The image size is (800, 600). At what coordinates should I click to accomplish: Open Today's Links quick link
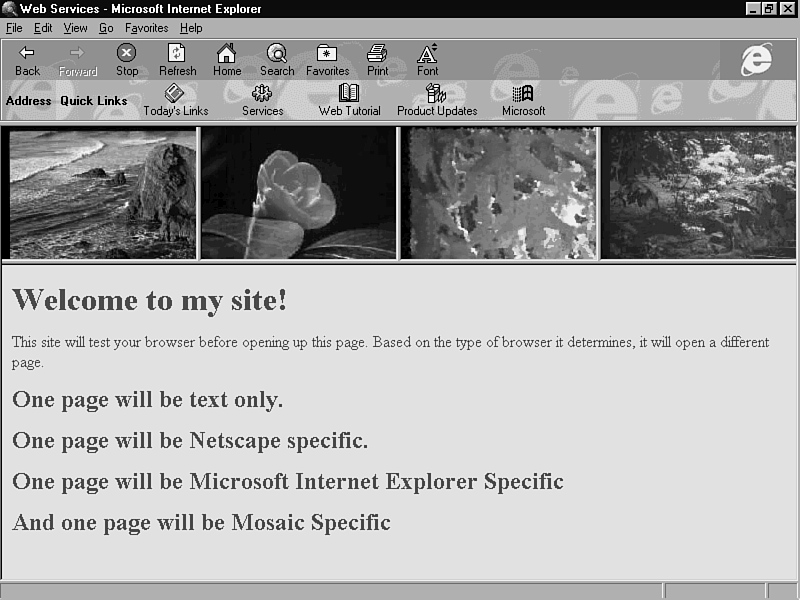point(175,94)
